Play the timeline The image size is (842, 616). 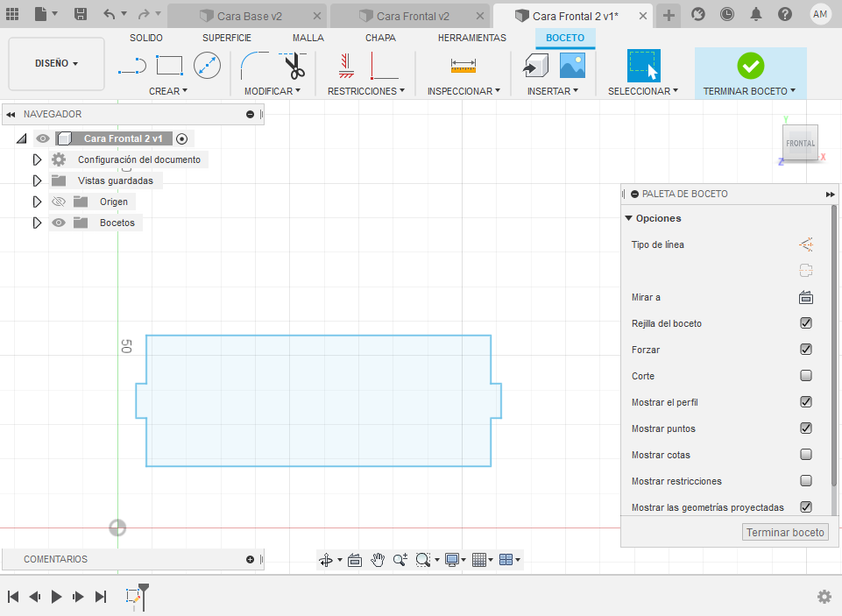coord(56,597)
